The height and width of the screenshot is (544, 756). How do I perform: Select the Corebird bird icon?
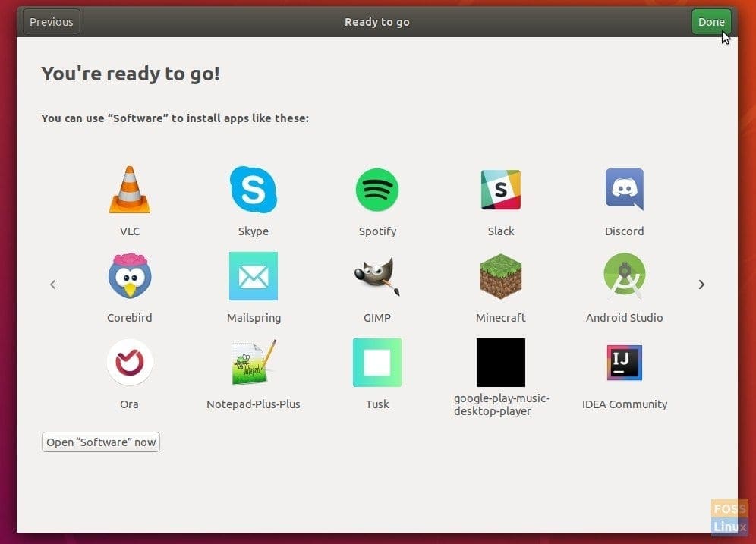[130, 275]
